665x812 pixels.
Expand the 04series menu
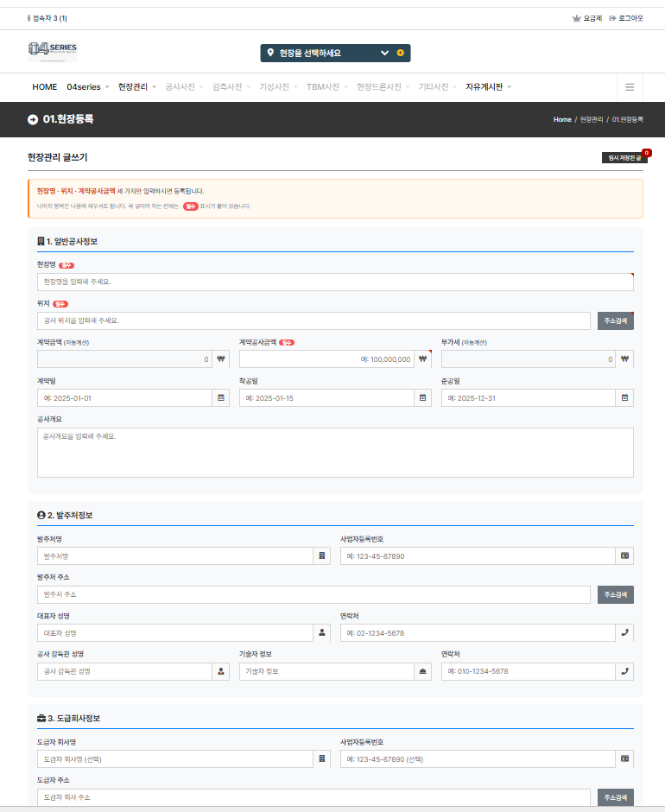(x=87, y=87)
